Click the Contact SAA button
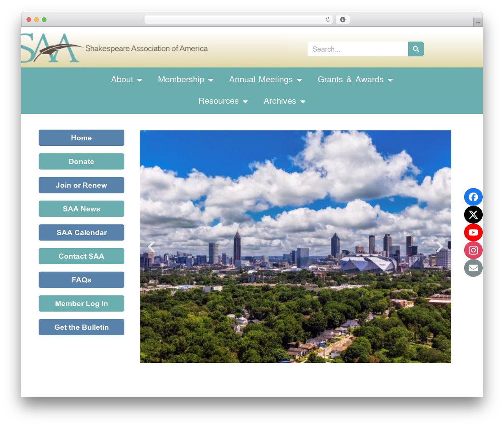The height and width of the screenshot is (427, 504). [x=82, y=256]
